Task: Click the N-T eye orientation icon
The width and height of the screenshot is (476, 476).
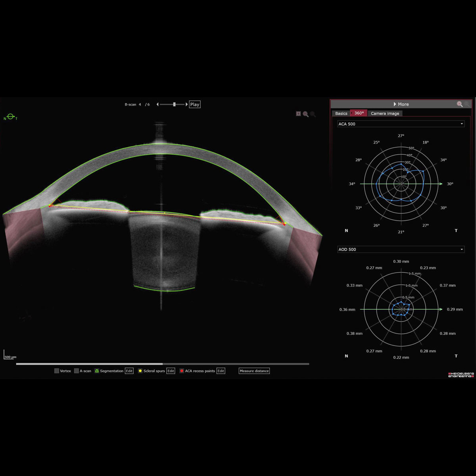Action: coord(11,117)
